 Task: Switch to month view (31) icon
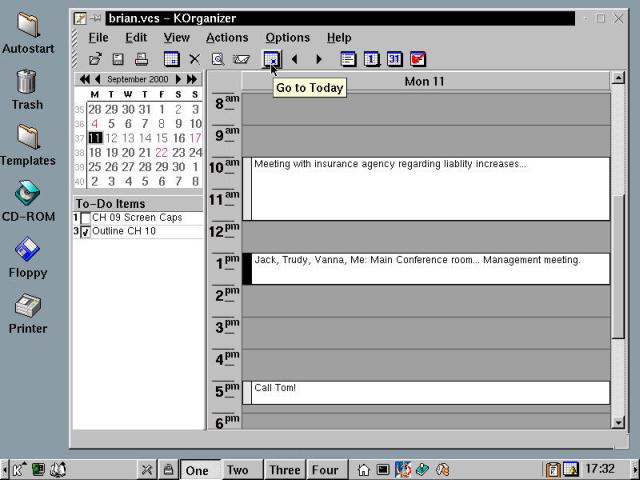tap(394, 59)
